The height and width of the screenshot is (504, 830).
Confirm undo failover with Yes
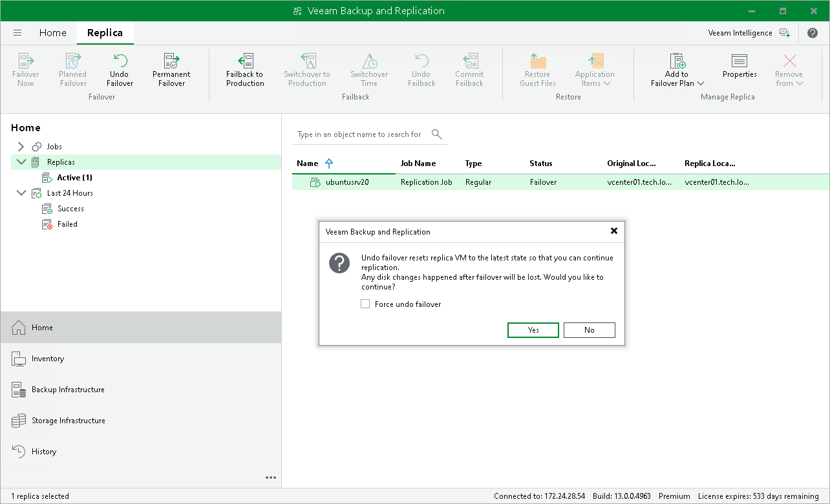533,330
